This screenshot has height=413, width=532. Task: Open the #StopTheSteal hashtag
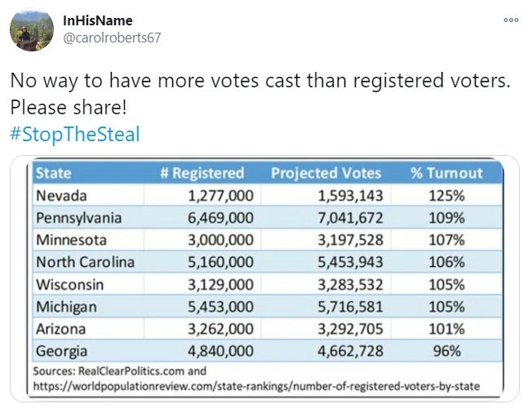click(x=74, y=134)
